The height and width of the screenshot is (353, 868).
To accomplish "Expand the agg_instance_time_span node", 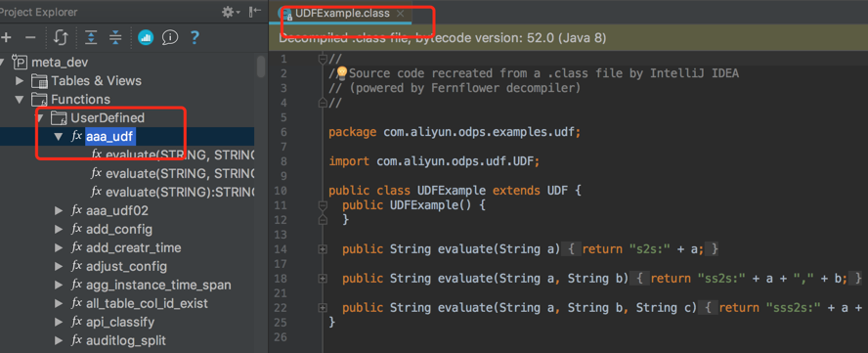I will pyautogui.click(x=59, y=285).
